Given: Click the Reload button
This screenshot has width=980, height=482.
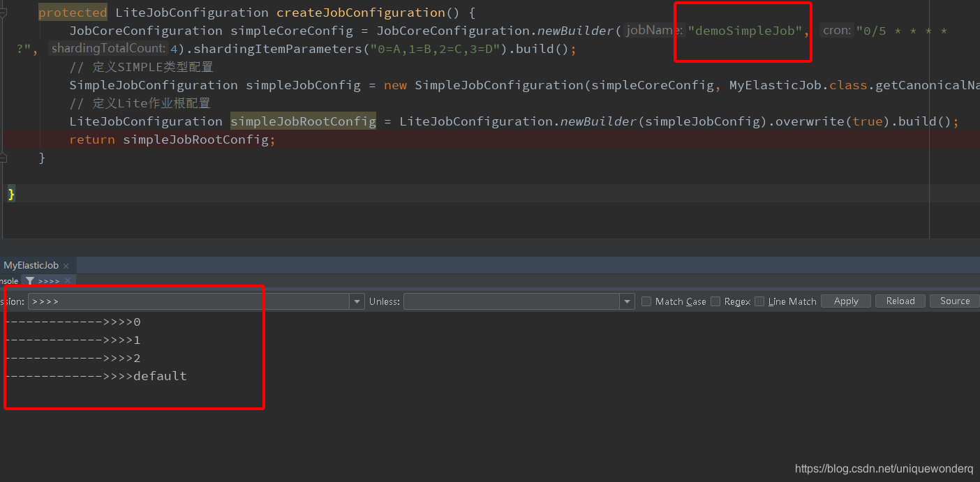Looking at the screenshot, I should point(900,301).
